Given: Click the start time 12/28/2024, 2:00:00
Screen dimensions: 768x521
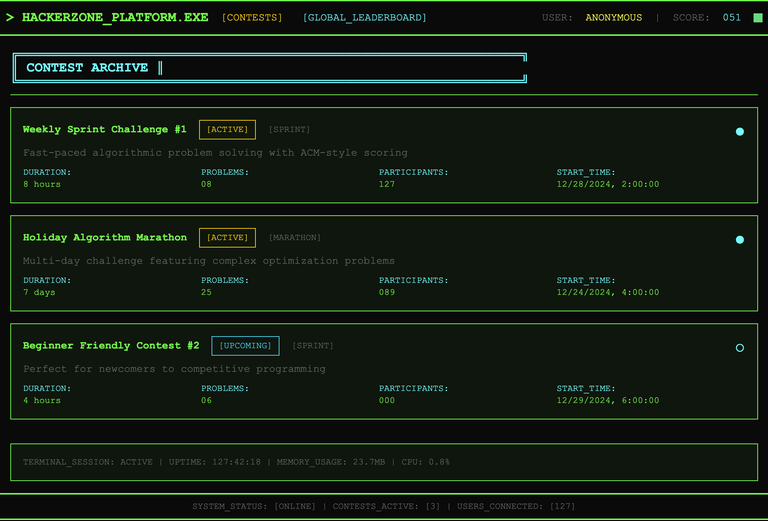Looking at the screenshot, I should (x=608, y=185).
